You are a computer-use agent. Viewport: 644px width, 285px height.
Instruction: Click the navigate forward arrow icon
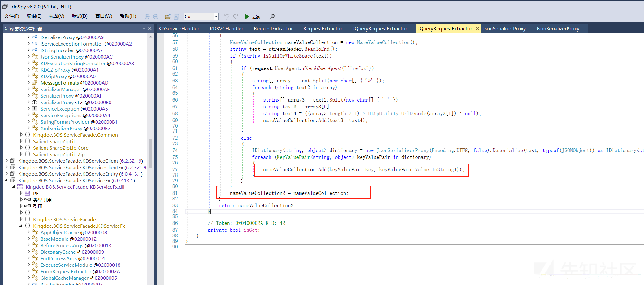point(156,16)
